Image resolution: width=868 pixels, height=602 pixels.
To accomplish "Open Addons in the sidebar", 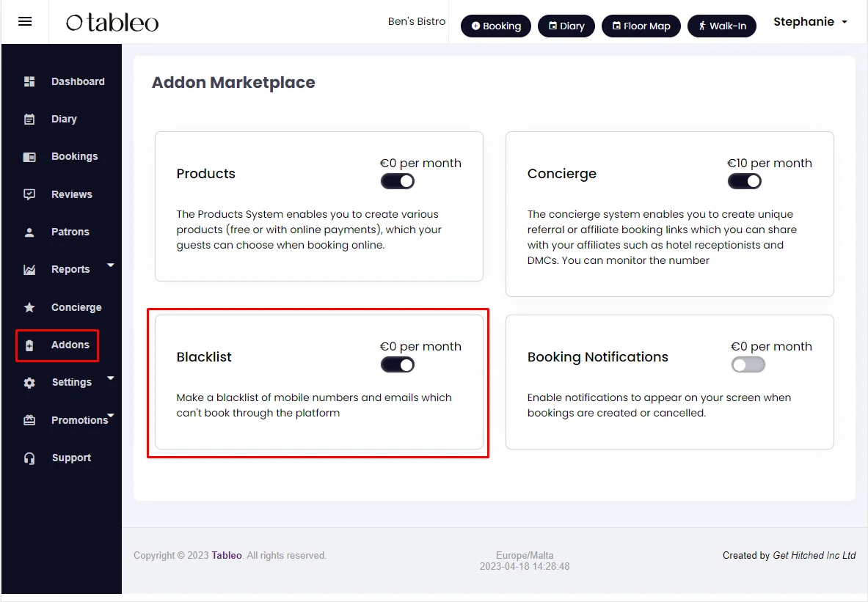I will point(70,345).
